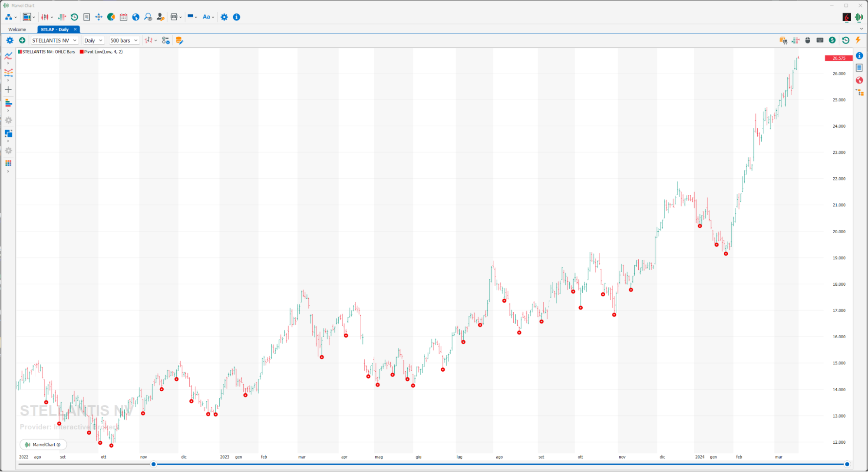This screenshot has width=868, height=472.
Task: Select the blue overlapping squares tool
Action: pyautogui.click(x=8, y=133)
